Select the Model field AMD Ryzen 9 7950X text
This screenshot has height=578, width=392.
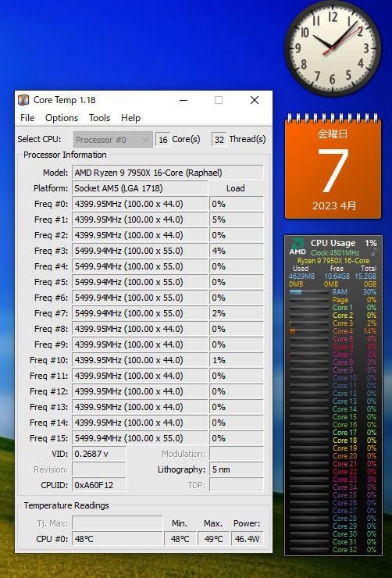pyautogui.click(x=168, y=173)
